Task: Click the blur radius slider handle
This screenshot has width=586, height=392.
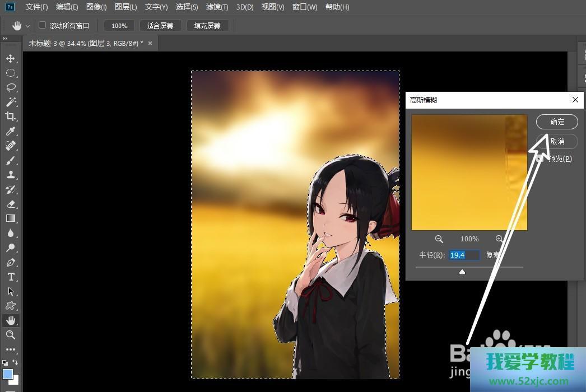Action: [x=462, y=272]
